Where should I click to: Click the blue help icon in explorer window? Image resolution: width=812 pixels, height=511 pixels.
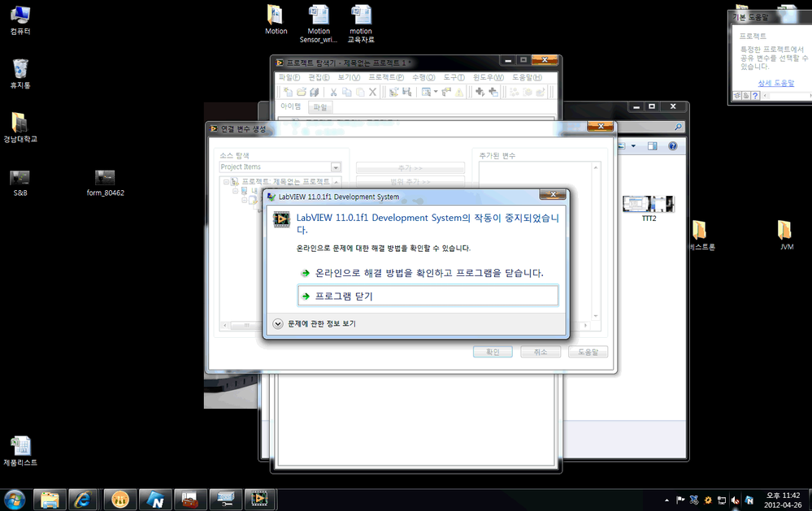click(x=673, y=146)
